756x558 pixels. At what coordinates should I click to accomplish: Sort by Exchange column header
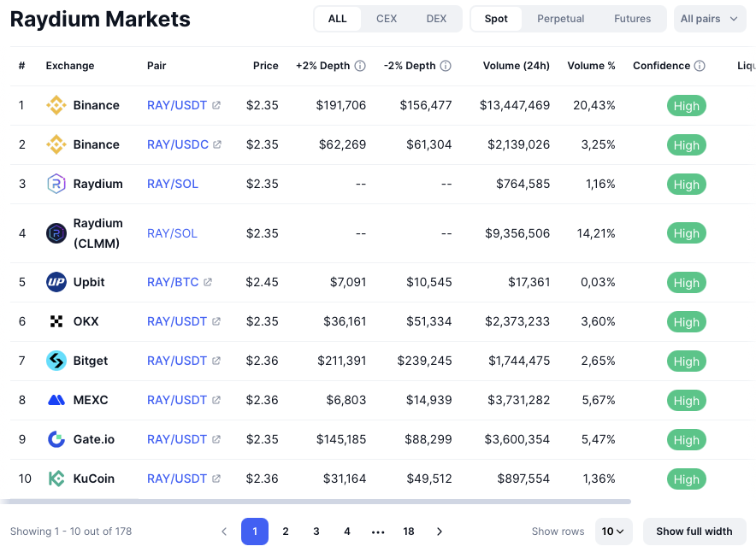click(x=70, y=66)
